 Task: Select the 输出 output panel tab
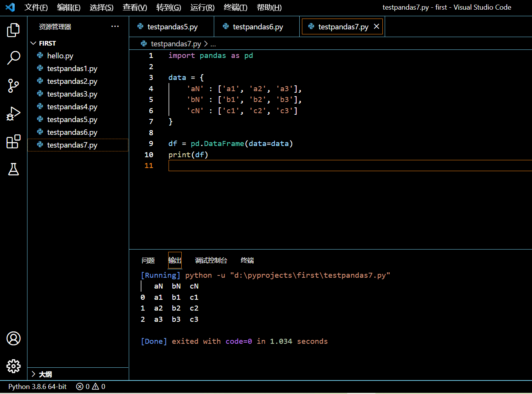pyautogui.click(x=175, y=260)
